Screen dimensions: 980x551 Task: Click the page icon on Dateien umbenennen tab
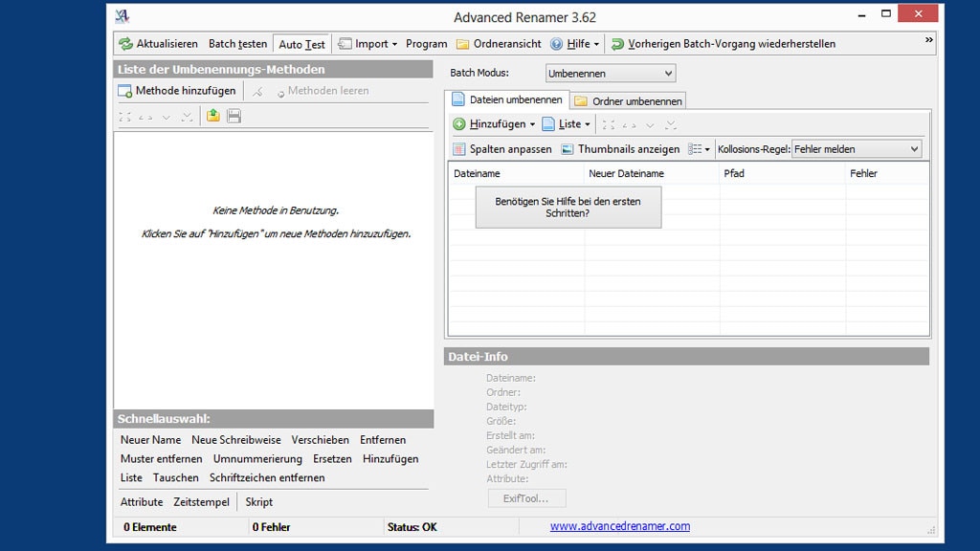(458, 99)
